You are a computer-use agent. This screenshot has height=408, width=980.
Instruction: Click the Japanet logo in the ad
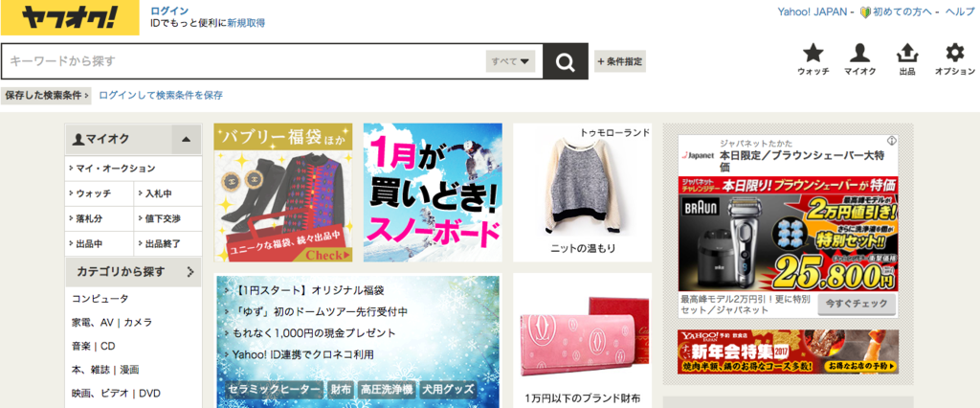point(698,155)
